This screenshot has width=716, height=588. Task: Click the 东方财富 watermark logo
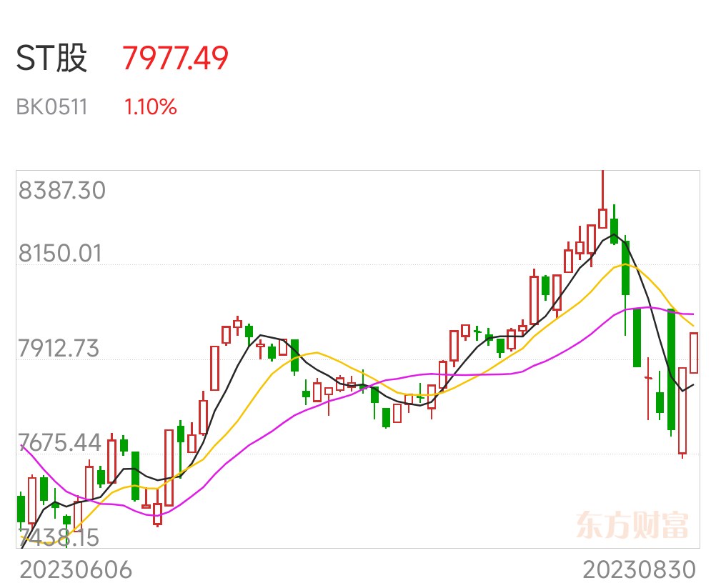[632, 525]
